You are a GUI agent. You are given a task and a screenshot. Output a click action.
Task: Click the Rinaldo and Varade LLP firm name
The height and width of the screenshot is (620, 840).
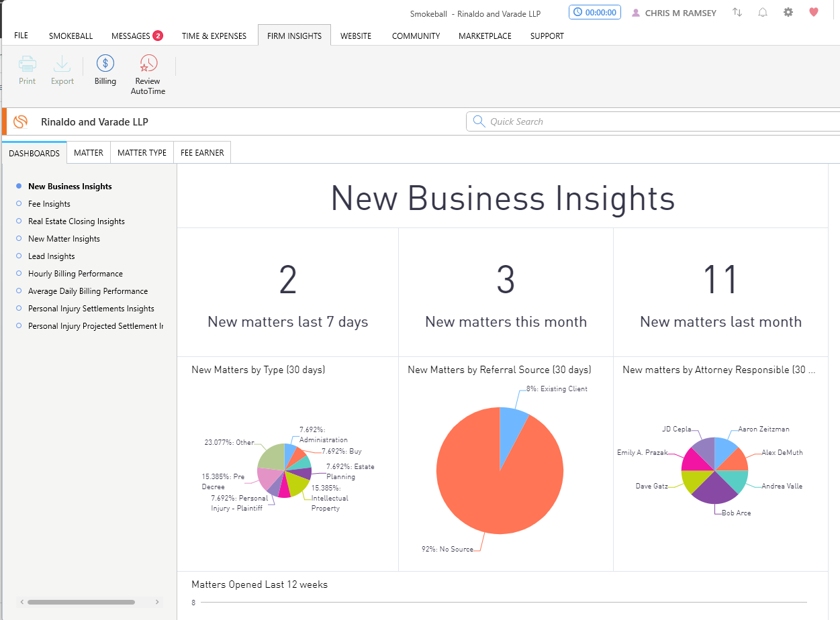point(95,121)
